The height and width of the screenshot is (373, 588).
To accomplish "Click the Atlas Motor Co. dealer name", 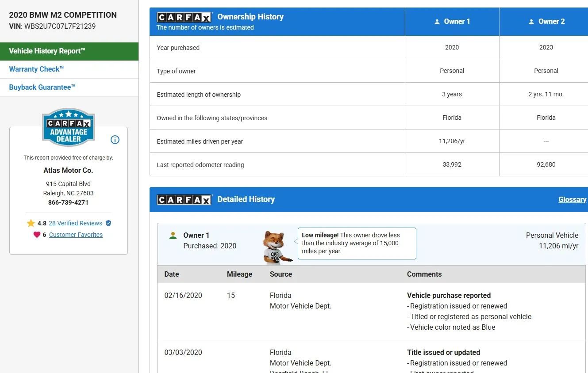I will coord(68,170).
